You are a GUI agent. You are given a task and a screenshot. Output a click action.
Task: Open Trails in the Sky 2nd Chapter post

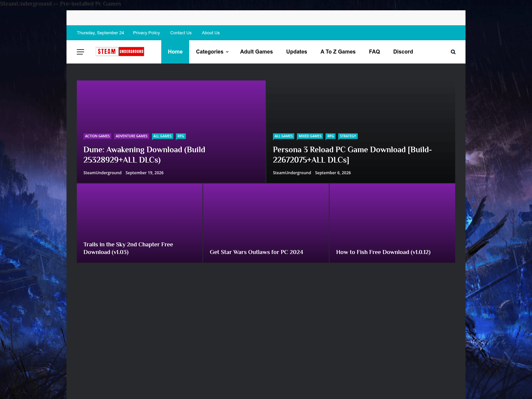[x=128, y=248]
